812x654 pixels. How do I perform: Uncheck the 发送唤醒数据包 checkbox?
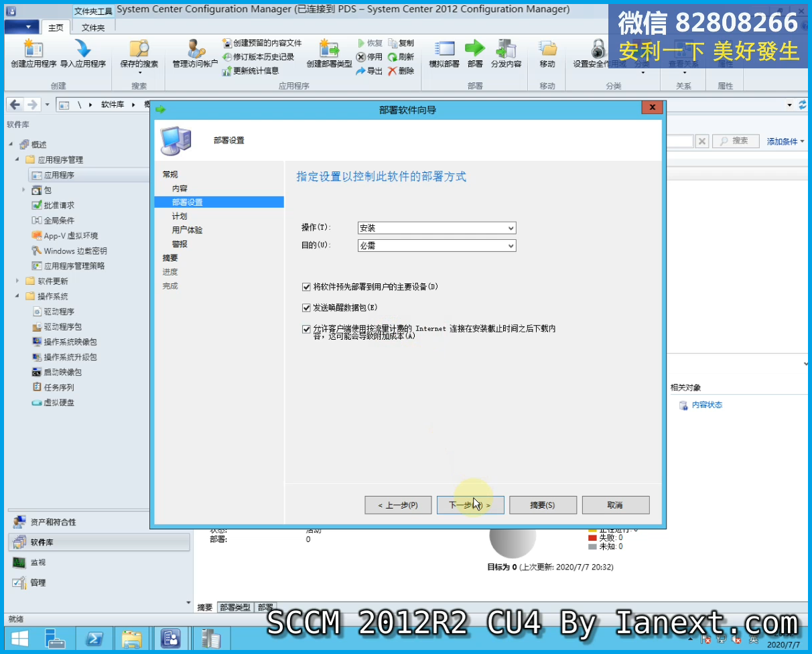tap(307, 308)
